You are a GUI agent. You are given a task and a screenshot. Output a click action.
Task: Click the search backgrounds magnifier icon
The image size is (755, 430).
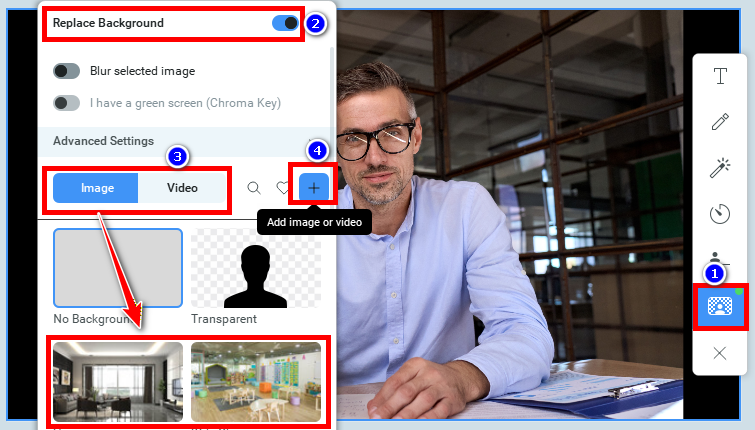pyautogui.click(x=254, y=188)
